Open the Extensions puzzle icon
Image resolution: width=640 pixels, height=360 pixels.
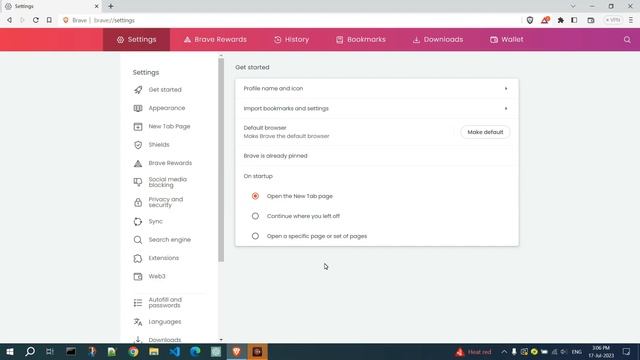pos(560,20)
